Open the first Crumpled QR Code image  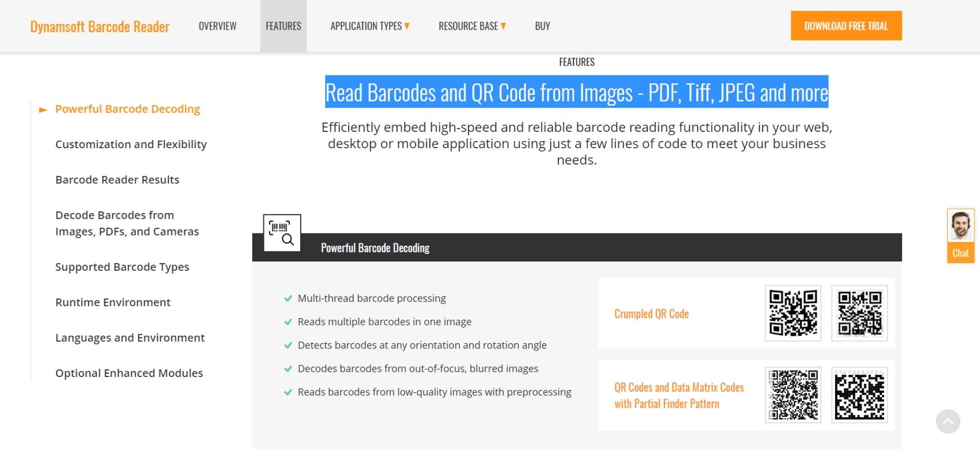tap(793, 313)
